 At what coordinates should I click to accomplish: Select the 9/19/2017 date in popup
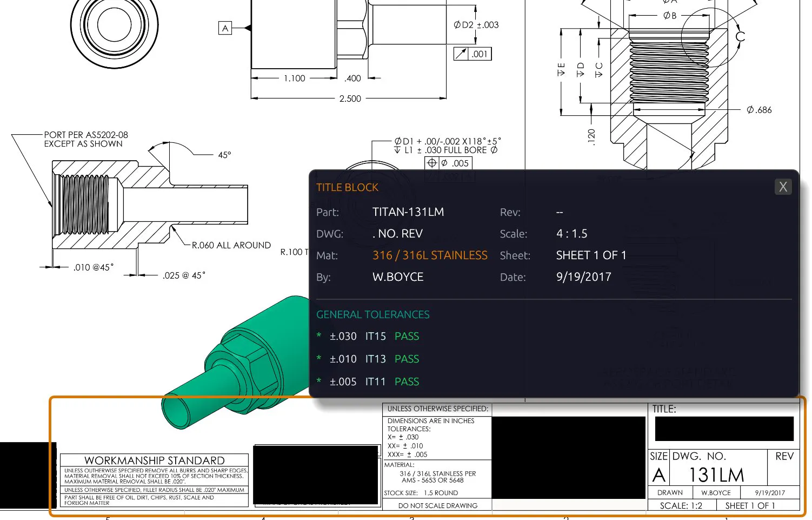583,277
